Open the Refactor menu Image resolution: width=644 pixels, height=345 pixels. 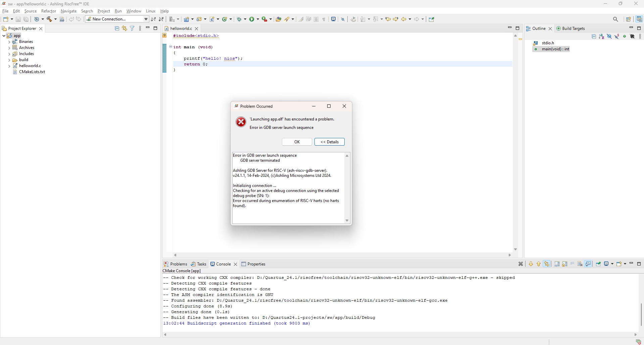pos(49,11)
